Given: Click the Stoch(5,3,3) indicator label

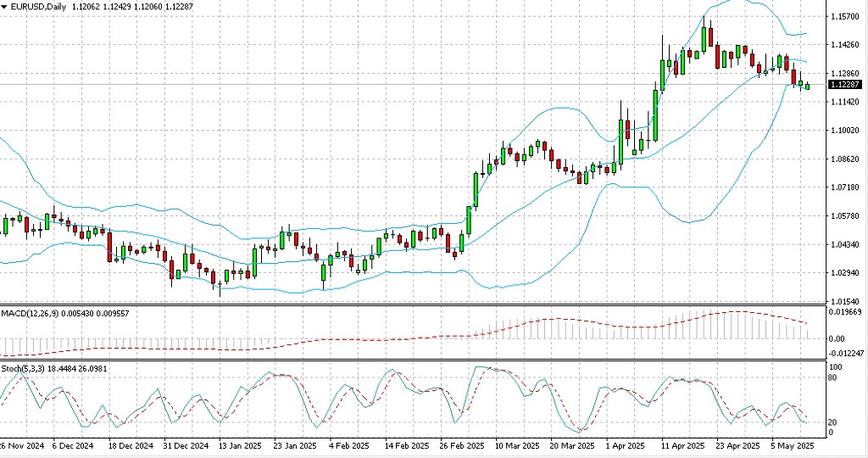Looking at the screenshot, I should 22,368.
